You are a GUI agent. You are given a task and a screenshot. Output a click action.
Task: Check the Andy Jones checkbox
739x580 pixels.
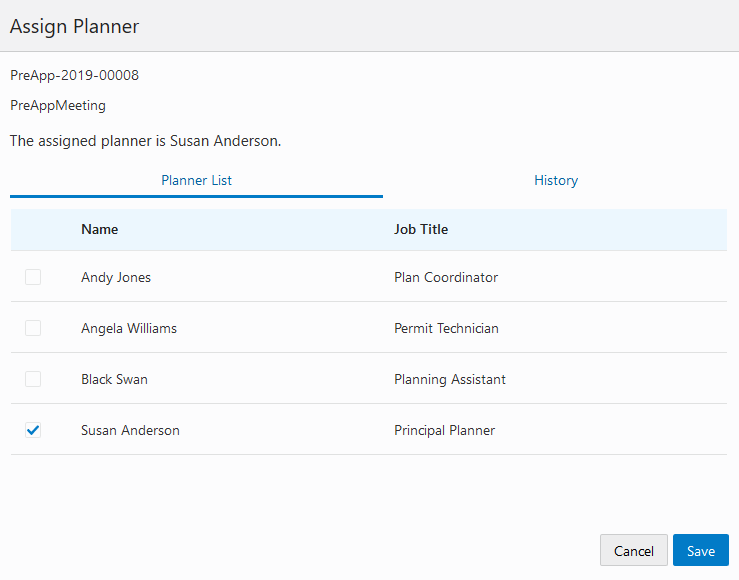[33, 277]
